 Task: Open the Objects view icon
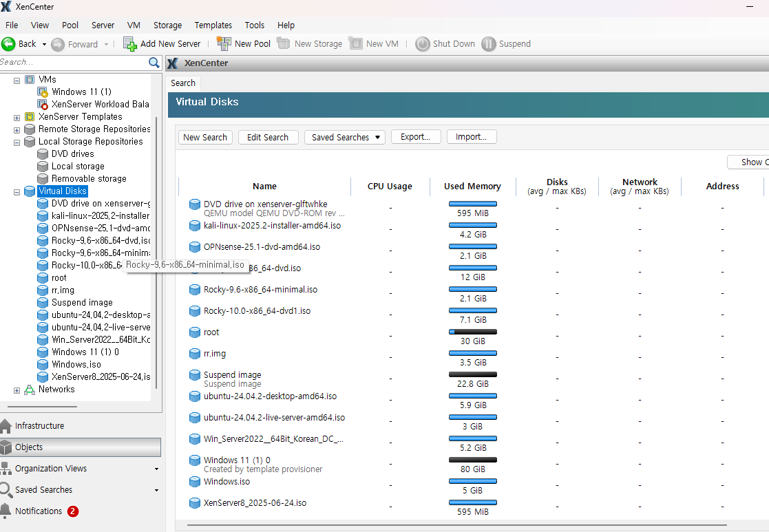6,447
